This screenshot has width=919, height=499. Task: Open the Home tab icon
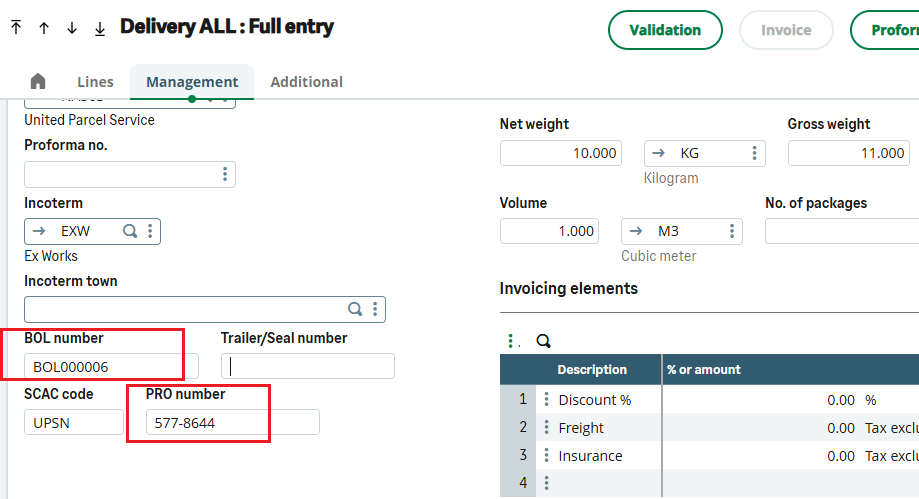click(38, 82)
